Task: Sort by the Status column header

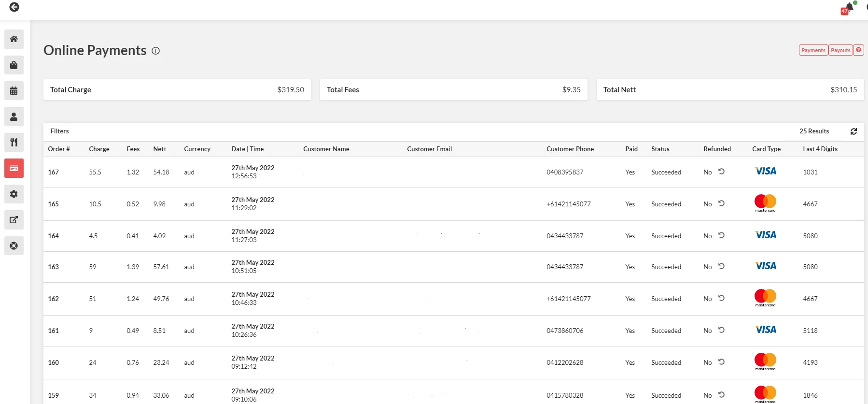Action: (x=660, y=149)
